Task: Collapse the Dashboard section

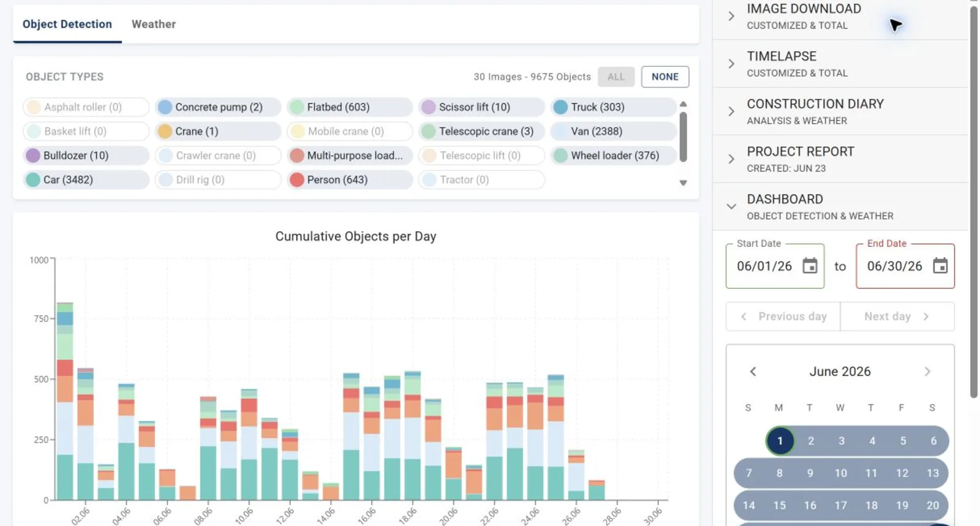Action: click(x=840, y=206)
